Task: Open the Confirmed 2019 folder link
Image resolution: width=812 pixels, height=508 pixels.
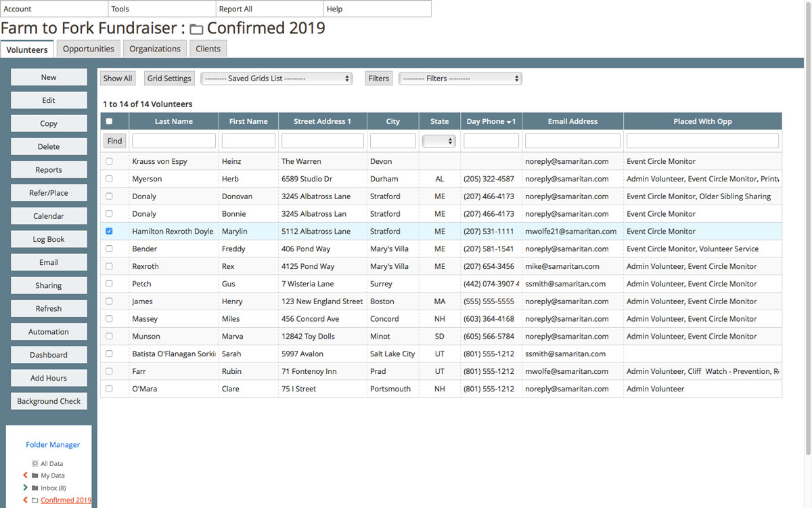Action: (x=66, y=500)
